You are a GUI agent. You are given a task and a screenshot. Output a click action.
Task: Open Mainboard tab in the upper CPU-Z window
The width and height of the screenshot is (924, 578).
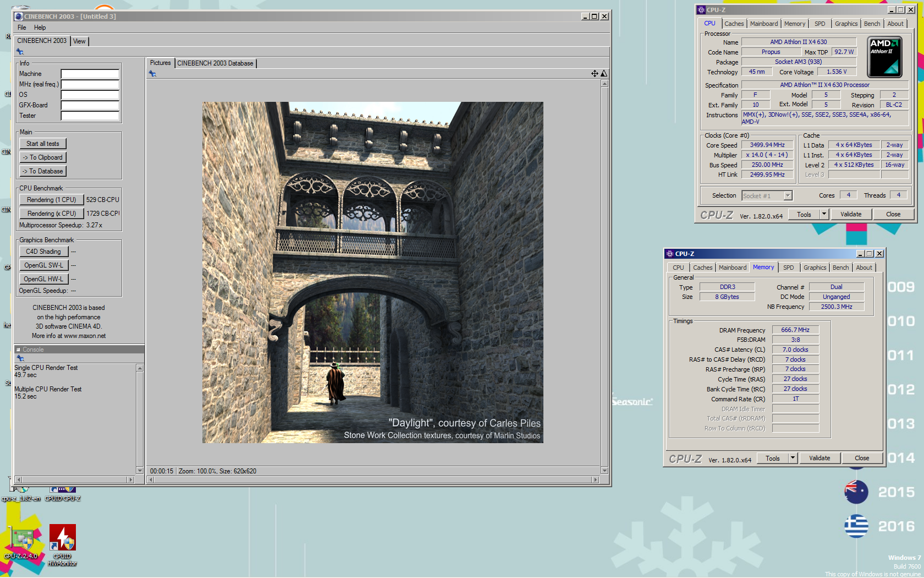click(x=764, y=24)
